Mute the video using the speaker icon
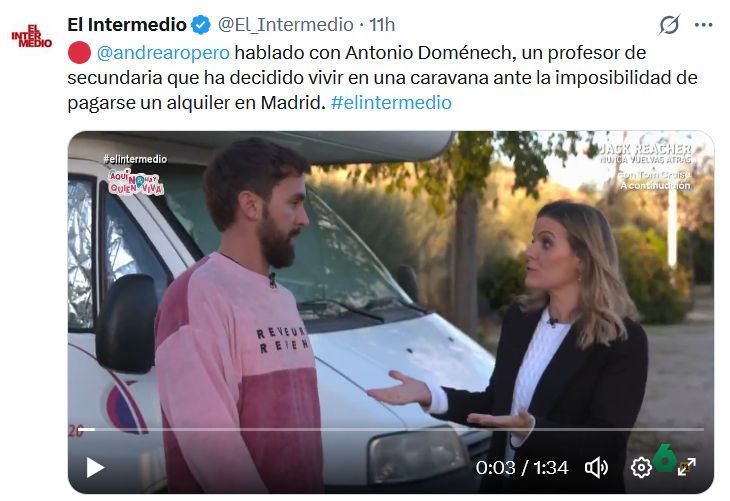The image size is (730, 501). coord(596,467)
